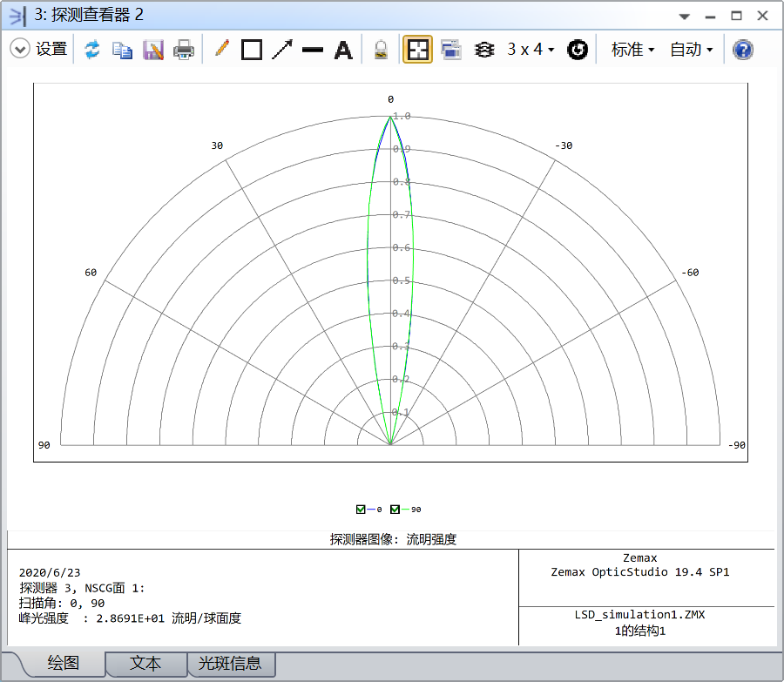Click the 绘图 tab
Viewport: 784px width, 682px height.
point(63,664)
